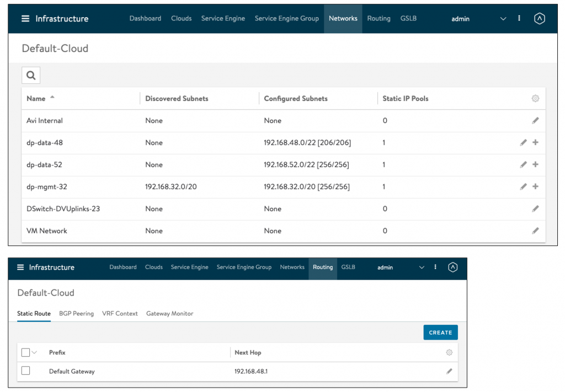The height and width of the screenshot is (392, 565).
Task: Go to Service Engine Group in top navigation
Action: coord(286,19)
